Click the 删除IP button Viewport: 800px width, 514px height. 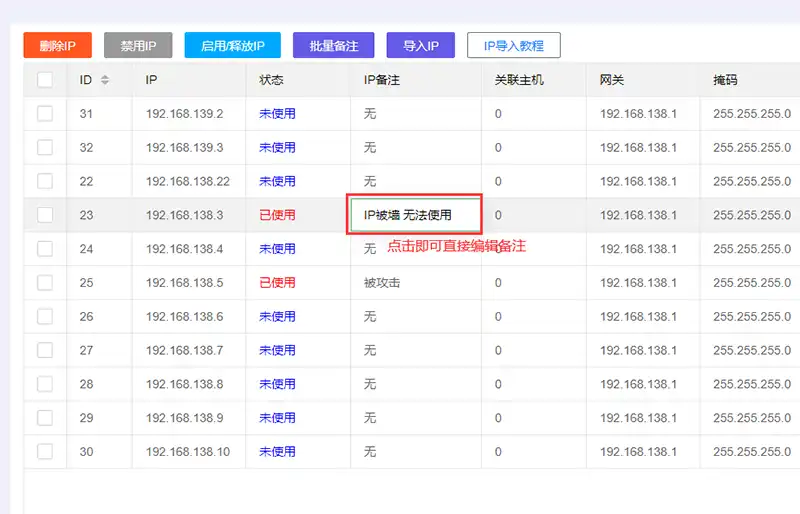[58, 45]
